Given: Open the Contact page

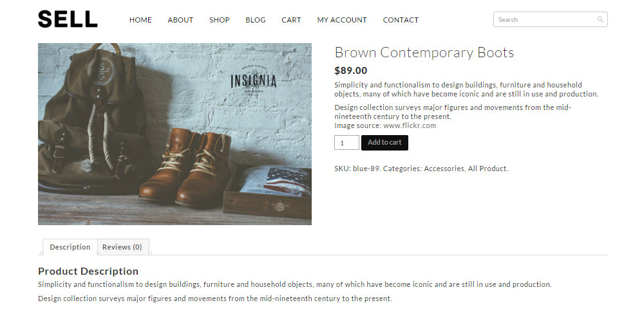Looking at the screenshot, I should (401, 20).
